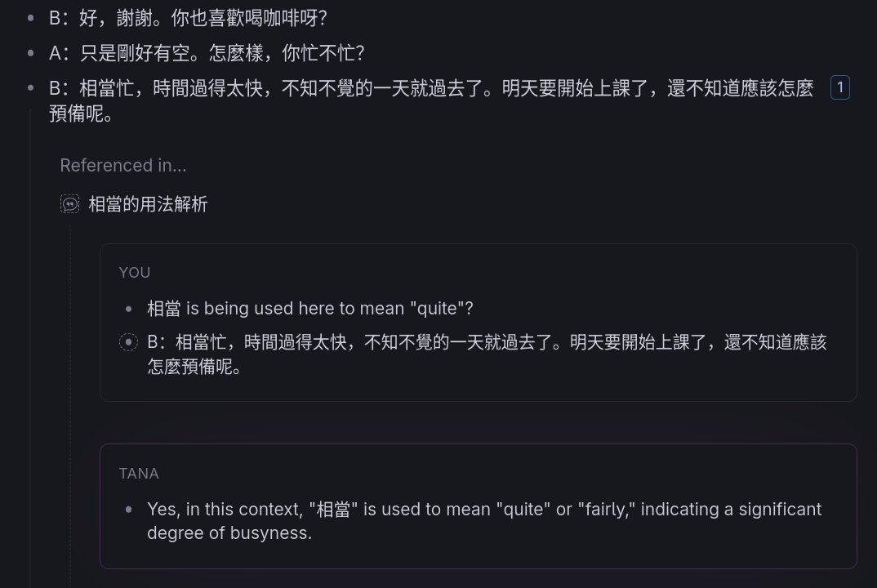This screenshot has height=588, width=877.
Task: Open the 相當的用法解析 chat title
Action: pyautogui.click(x=149, y=203)
